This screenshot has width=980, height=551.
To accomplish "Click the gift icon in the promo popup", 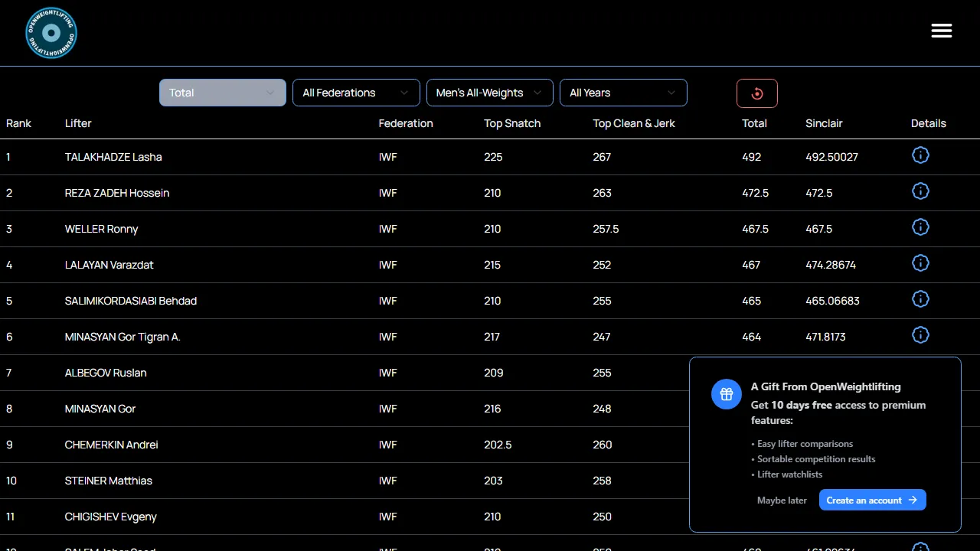I will [726, 394].
